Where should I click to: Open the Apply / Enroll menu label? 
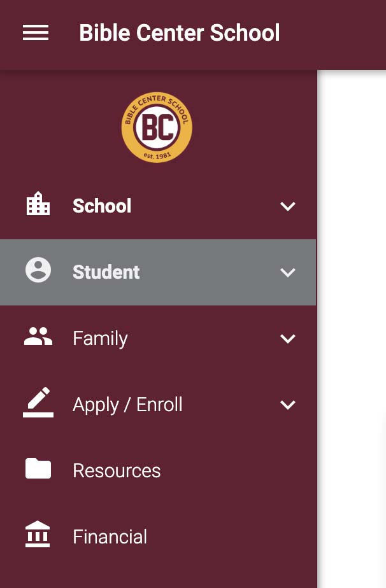tap(127, 405)
